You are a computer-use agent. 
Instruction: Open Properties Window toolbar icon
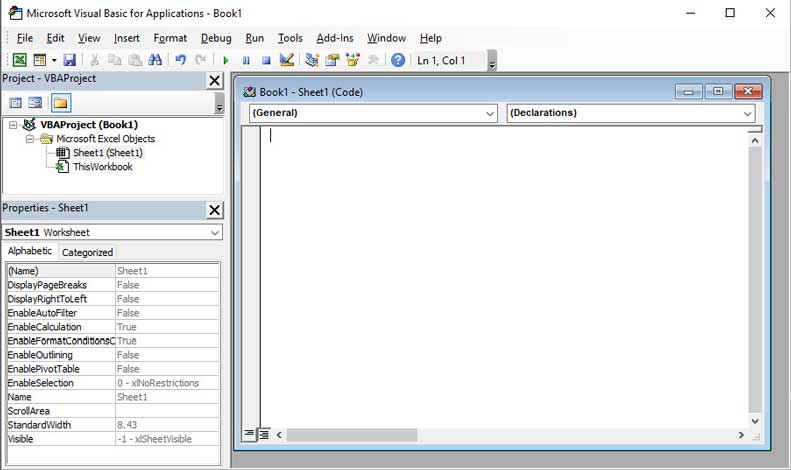[x=332, y=60]
